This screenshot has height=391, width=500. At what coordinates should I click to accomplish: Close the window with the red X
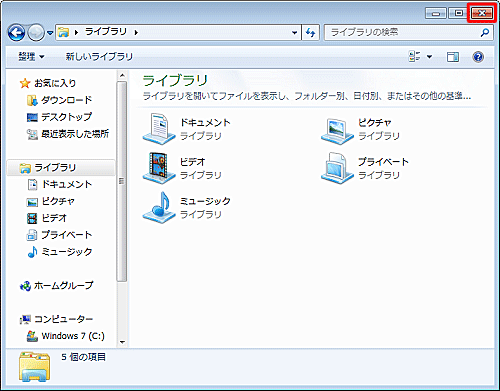pyautogui.click(x=482, y=13)
